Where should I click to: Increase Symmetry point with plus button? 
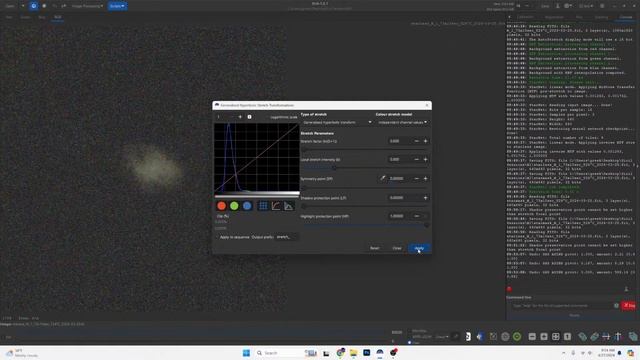click(x=425, y=178)
